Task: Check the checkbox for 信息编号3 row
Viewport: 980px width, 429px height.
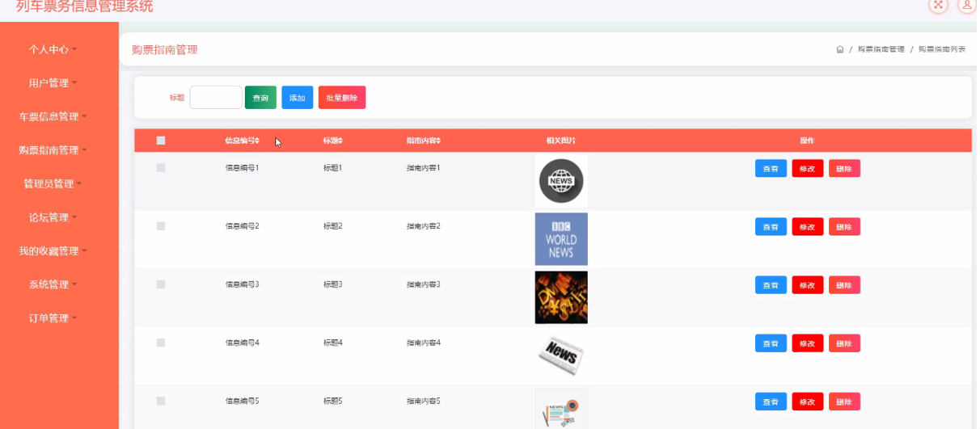Action: tap(161, 284)
